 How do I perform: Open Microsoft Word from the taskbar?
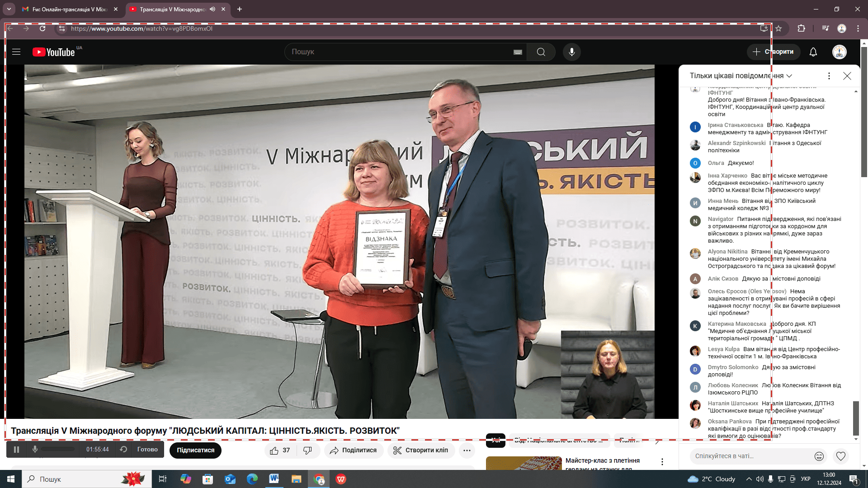[274, 479]
